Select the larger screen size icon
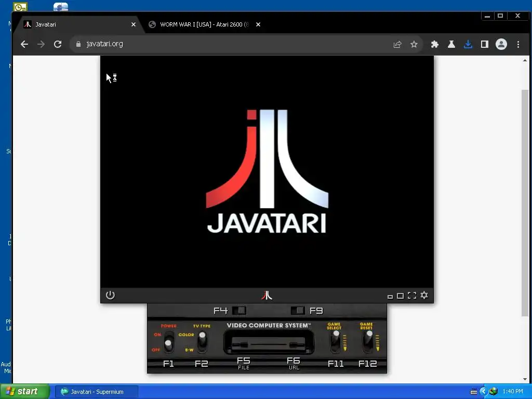Viewport: 532px width, 399px height. pyautogui.click(x=401, y=296)
